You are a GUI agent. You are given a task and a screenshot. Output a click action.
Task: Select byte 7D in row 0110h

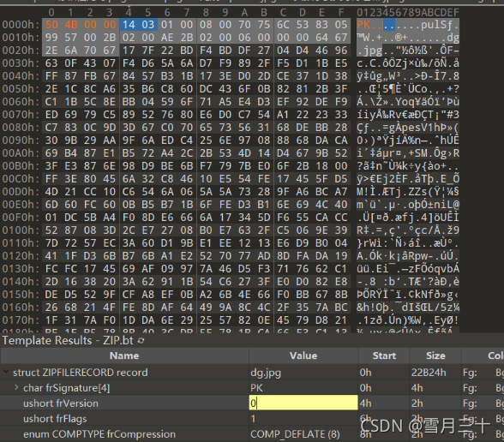click(51, 243)
